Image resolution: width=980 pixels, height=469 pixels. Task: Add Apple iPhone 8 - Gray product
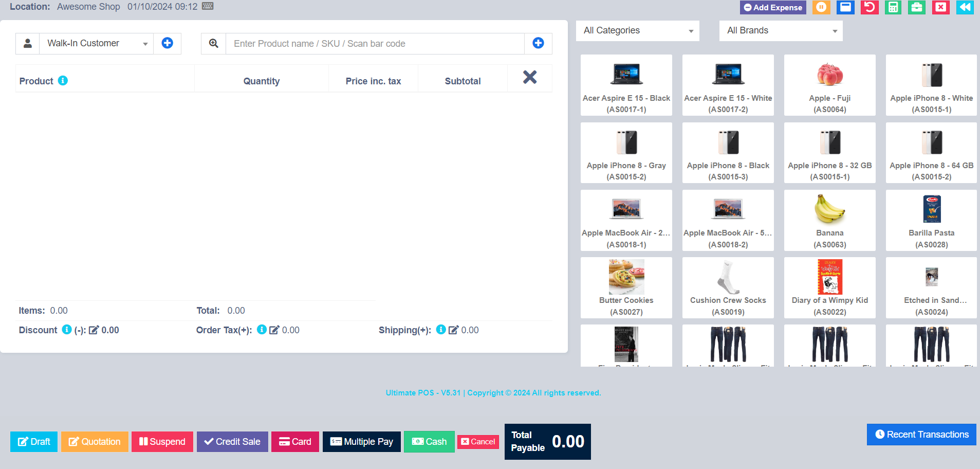(x=626, y=153)
